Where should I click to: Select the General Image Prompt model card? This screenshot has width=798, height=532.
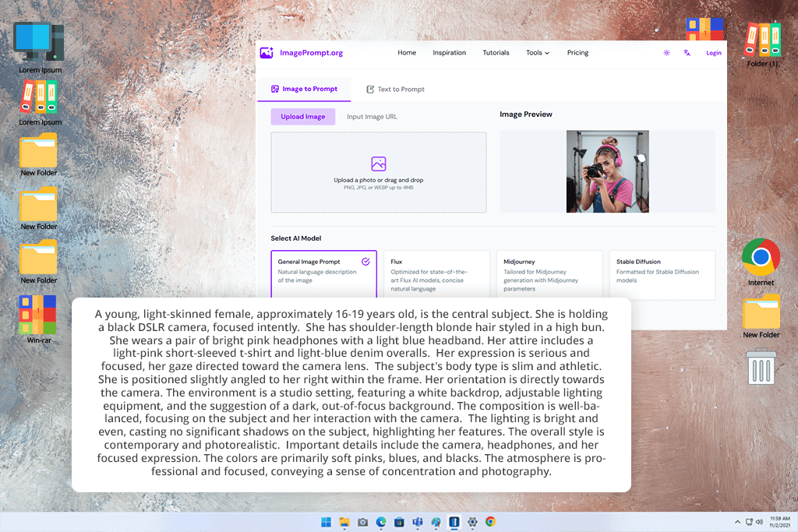click(323, 274)
